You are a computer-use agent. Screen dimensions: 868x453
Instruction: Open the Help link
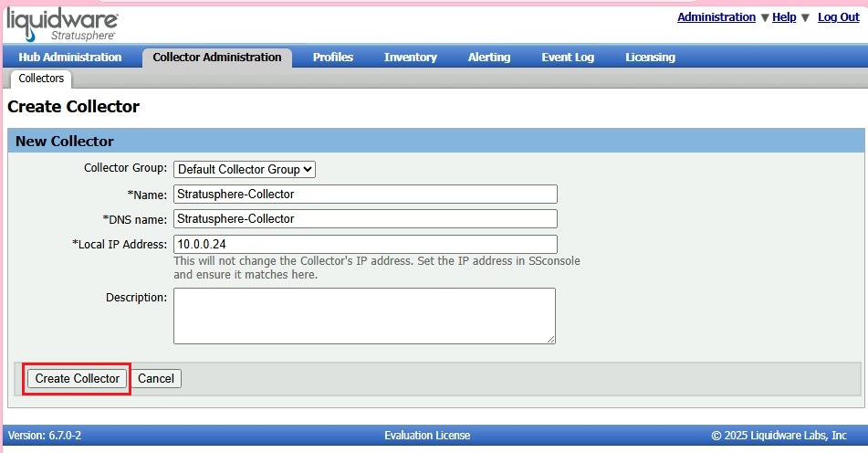coord(784,17)
